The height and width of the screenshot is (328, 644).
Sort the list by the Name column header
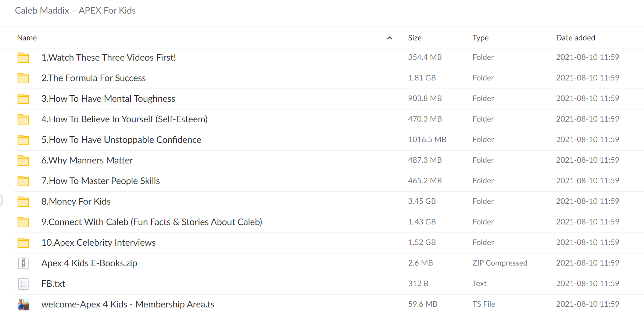click(x=27, y=38)
